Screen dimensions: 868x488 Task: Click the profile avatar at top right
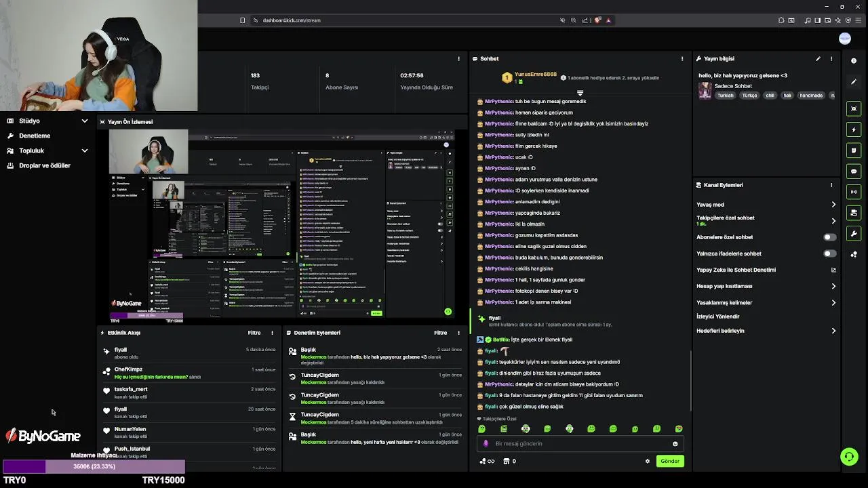point(845,39)
